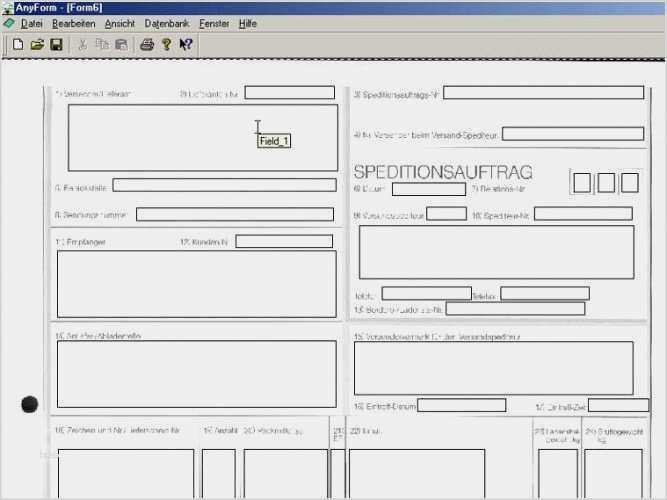Open the Fenster menu
The height and width of the screenshot is (500, 667).
[214, 22]
